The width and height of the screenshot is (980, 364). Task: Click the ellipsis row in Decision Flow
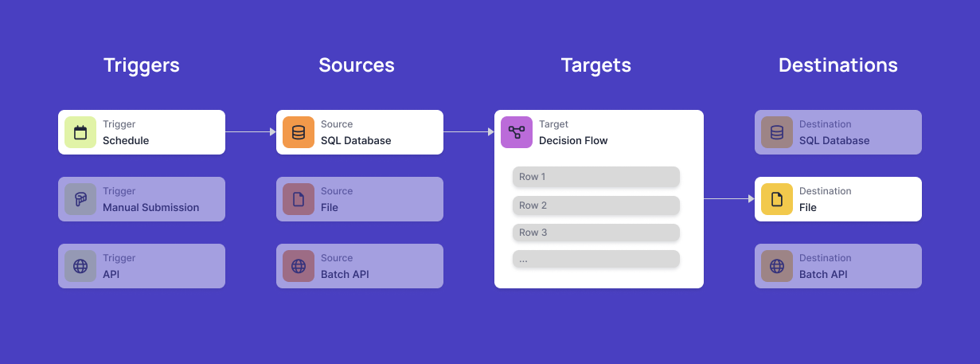pyautogui.click(x=595, y=260)
